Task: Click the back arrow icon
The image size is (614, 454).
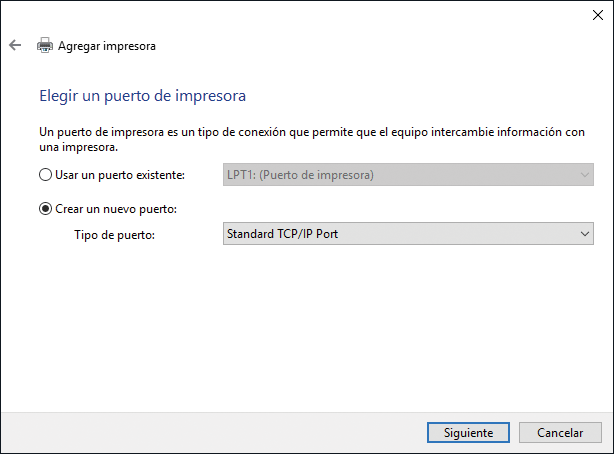Action: tap(15, 46)
